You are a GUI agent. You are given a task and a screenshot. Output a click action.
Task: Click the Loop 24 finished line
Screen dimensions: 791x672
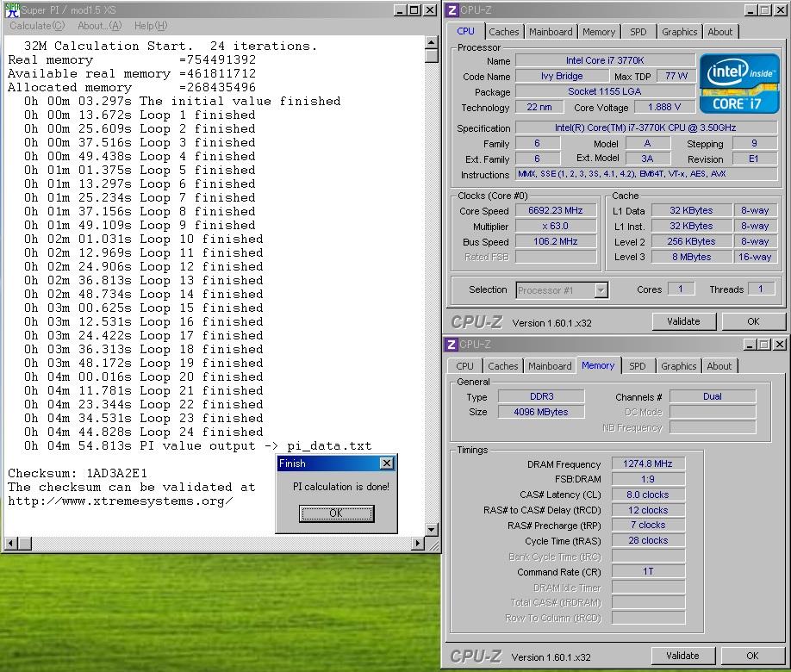143,432
